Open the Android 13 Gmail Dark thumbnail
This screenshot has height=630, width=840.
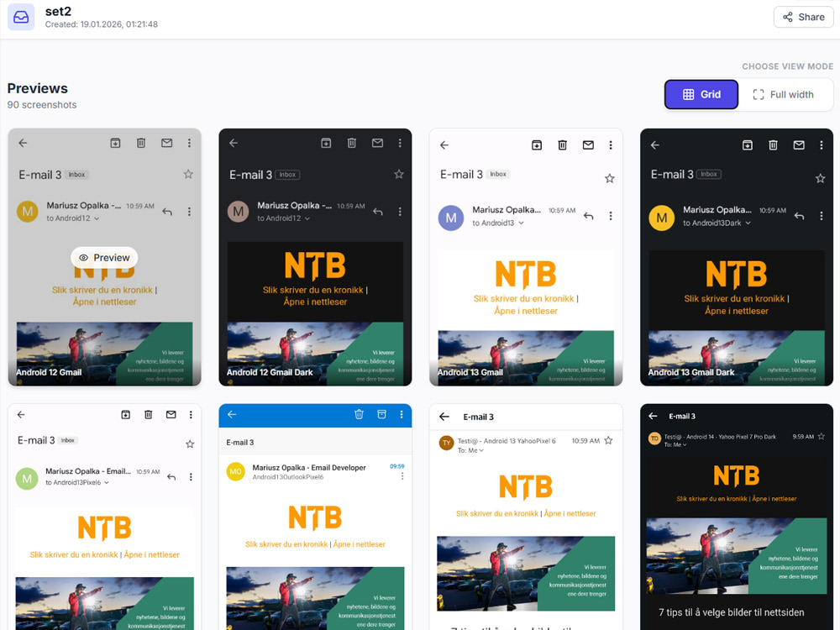pos(737,257)
